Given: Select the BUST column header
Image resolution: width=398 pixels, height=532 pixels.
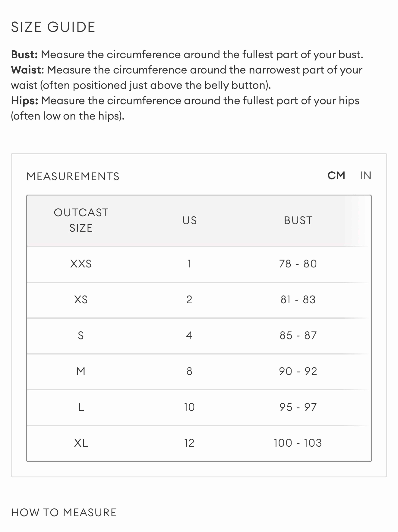Looking at the screenshot, I should click(x=298, y=221).
